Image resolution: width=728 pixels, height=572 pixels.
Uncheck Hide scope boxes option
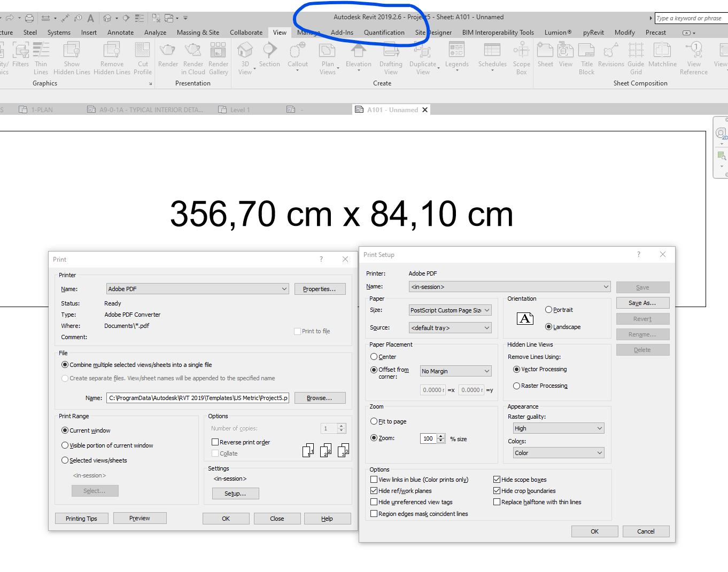click(497, 479)
